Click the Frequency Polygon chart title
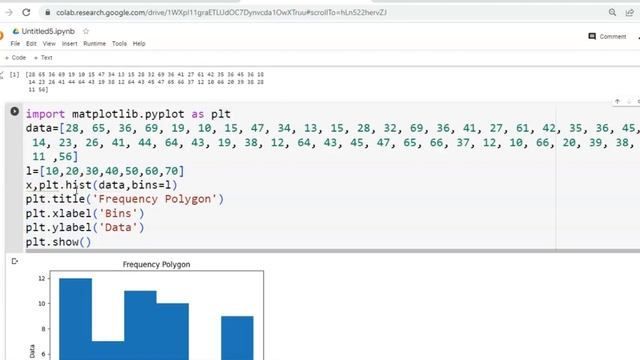 click(x=156, y=264)
